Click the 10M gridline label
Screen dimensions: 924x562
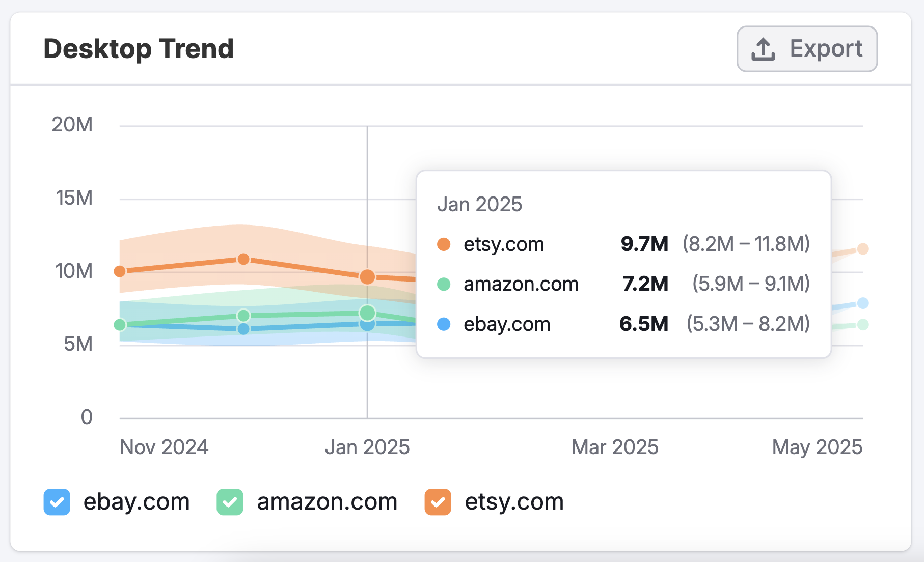point(71,271)
